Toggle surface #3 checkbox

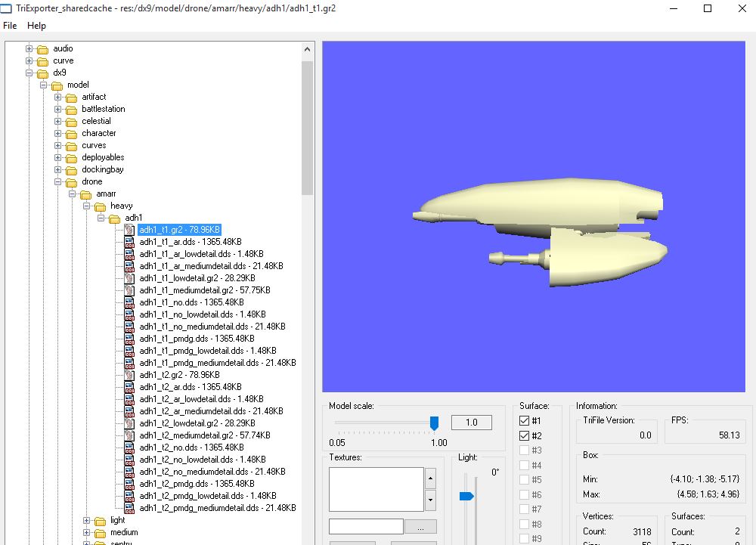(x=524, y=450)
